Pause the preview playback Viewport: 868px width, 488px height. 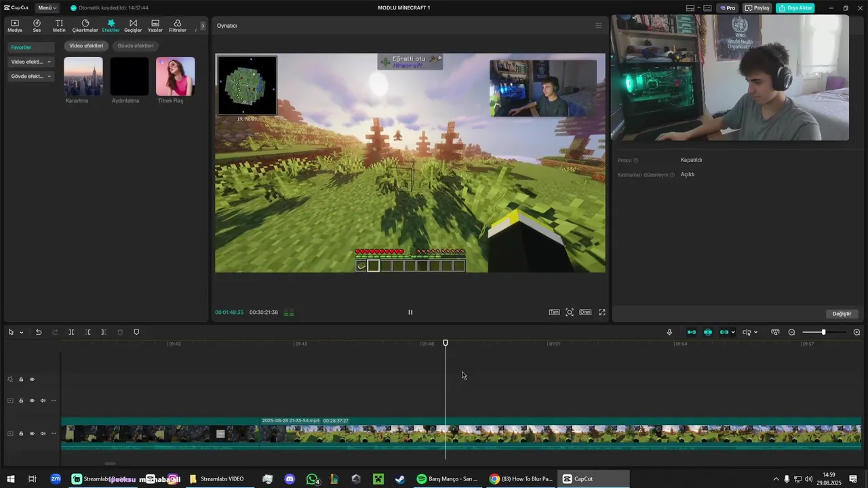(410, 312)
